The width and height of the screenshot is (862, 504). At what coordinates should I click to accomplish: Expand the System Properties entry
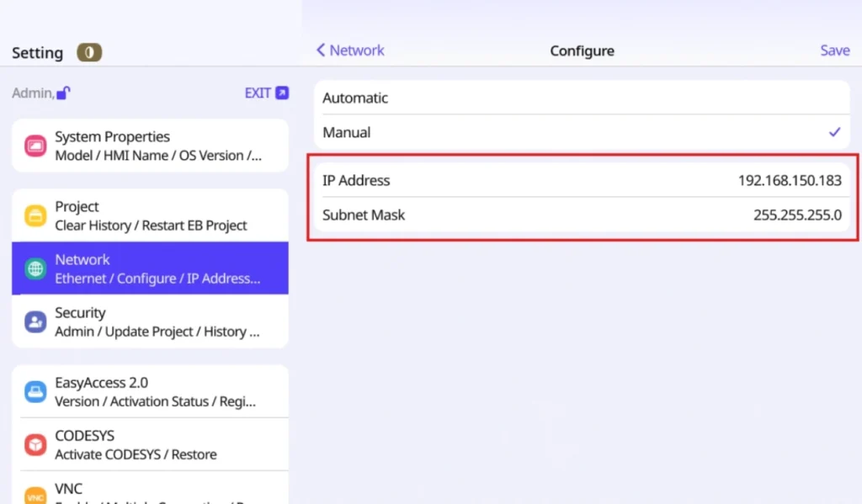click(x=150, y=145)
